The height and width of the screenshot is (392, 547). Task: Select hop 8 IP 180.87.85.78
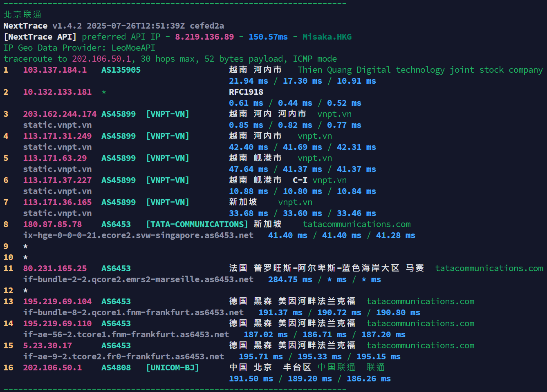52,224
